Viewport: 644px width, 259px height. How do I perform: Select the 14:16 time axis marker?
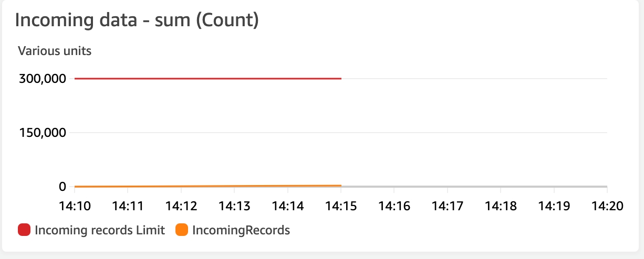(x=394, y=206)
